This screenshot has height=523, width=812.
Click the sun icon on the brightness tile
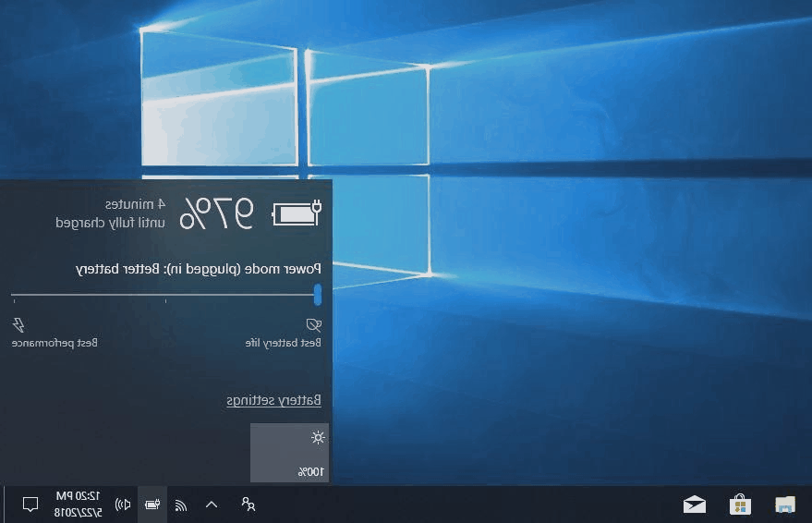coord(318,437)
